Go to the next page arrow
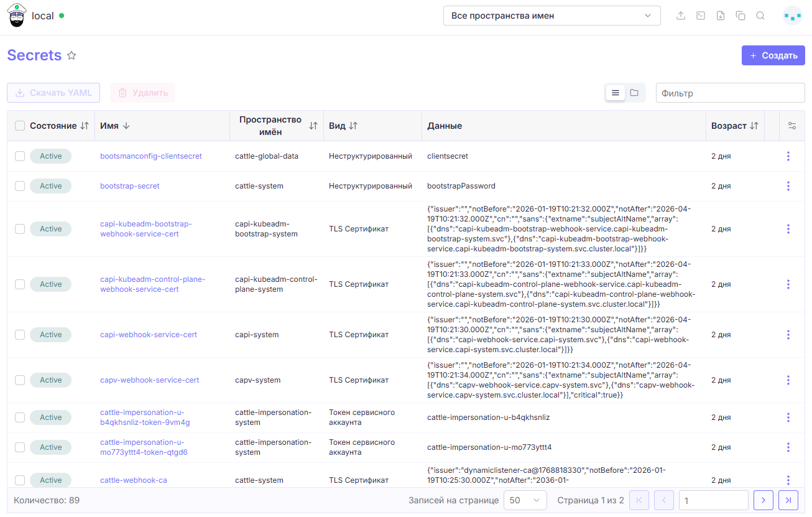 764,500
